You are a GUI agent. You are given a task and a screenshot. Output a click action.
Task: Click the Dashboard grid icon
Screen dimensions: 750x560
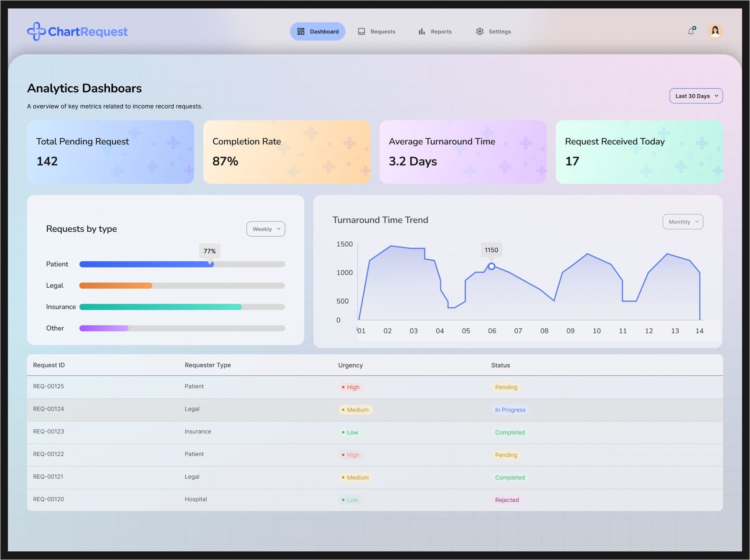coord(301,31)
